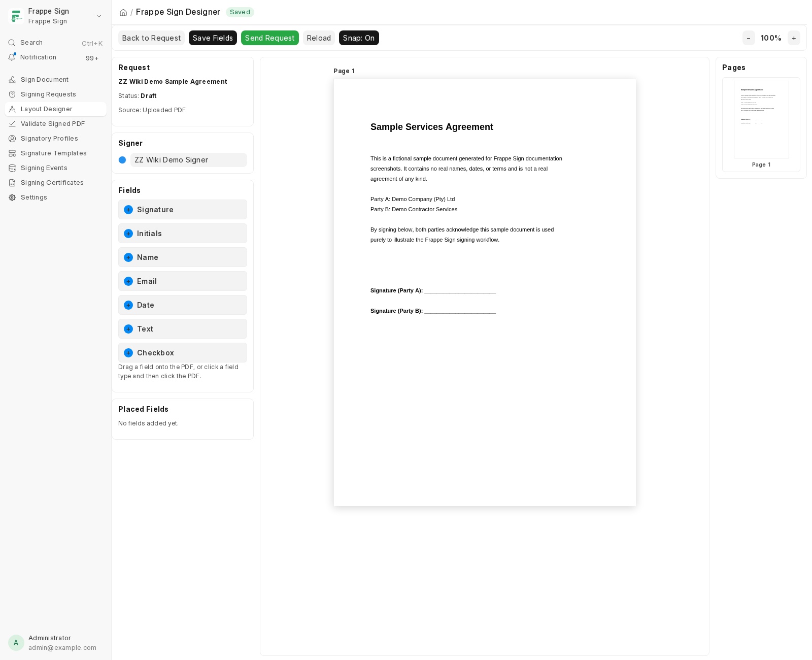Click the Signature Templates sidebar icon
Screen dimensions: 812x660
[12, 153]
